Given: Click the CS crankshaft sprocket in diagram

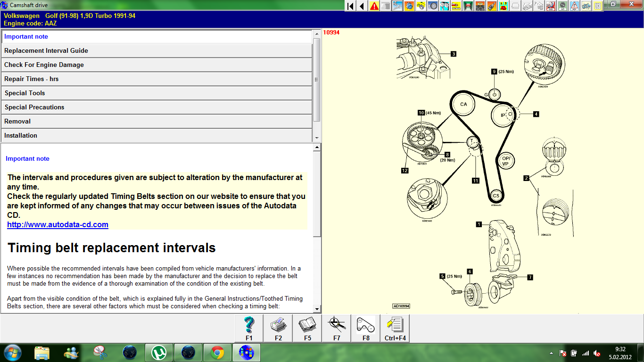Looking at the screenshot, I should 495,196.
